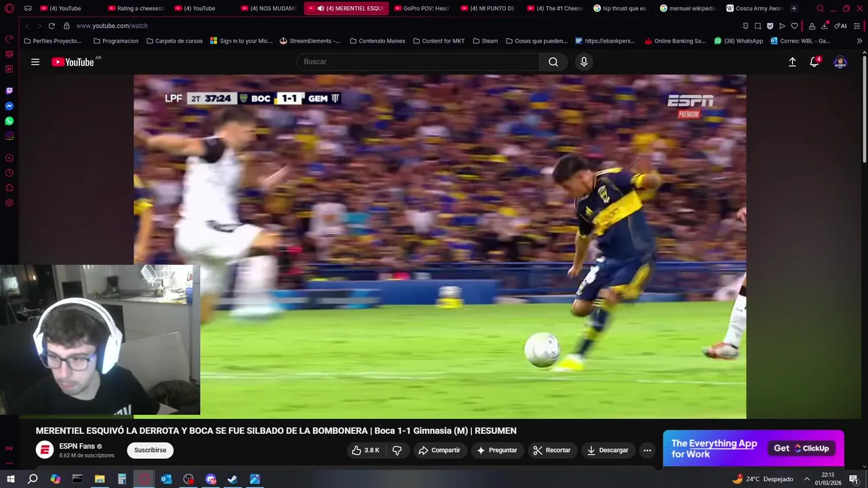This screenshot has height=488, width=868.
Task: Open YouTube notifications bell
Action: [x=814, y=62]
